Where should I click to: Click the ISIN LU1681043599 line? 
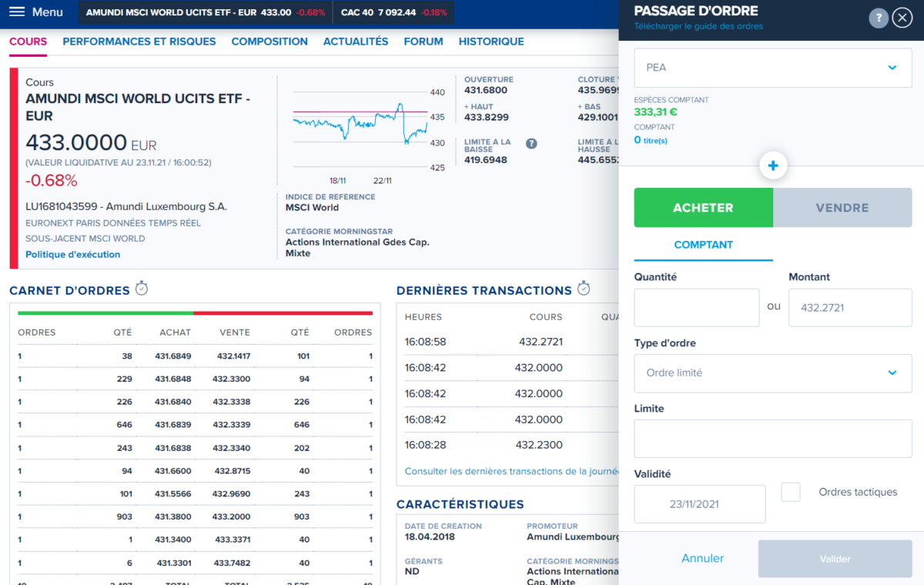pos(126,207)
